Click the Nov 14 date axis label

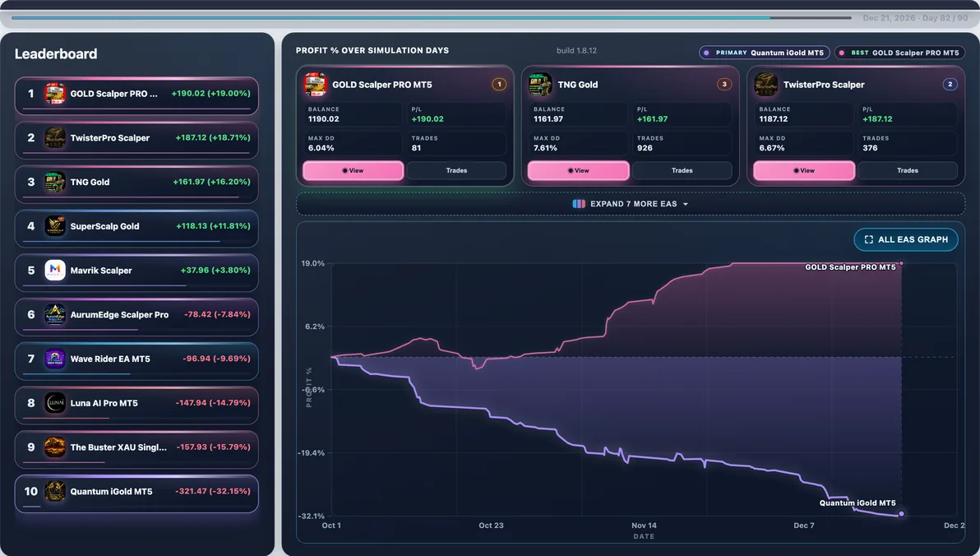[x=644, y=526]
